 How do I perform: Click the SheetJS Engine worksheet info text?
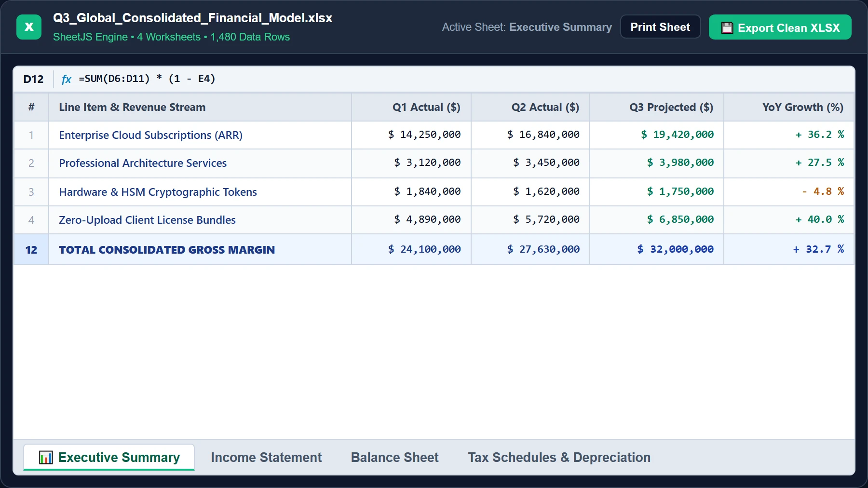click(171, 37)
